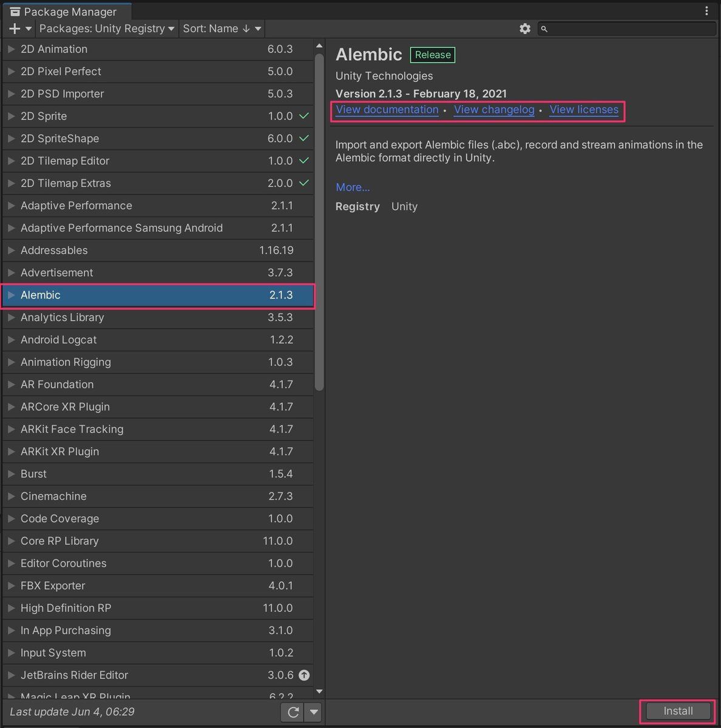Expand the Alembic package versions arrow
The image size is (721, 728).
(11, 295)
